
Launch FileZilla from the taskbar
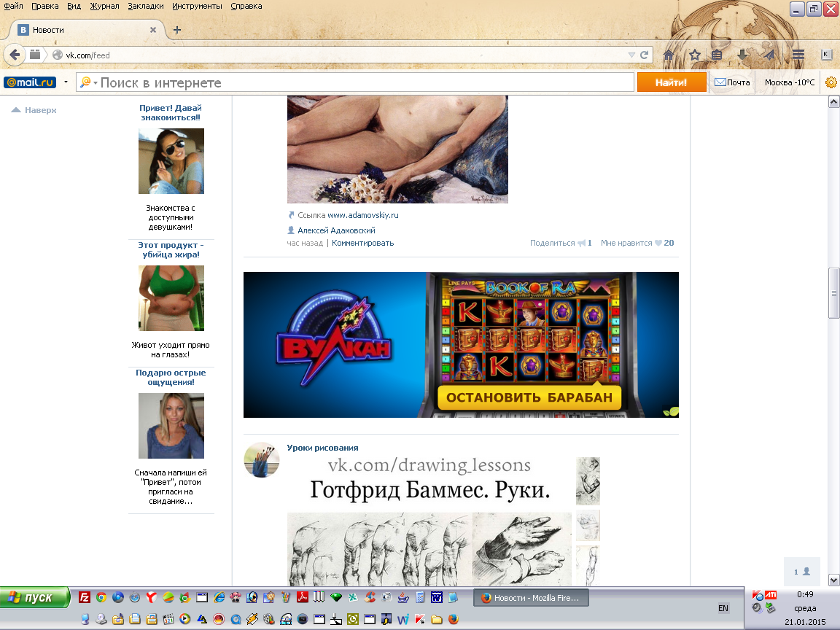coord(84,596)
